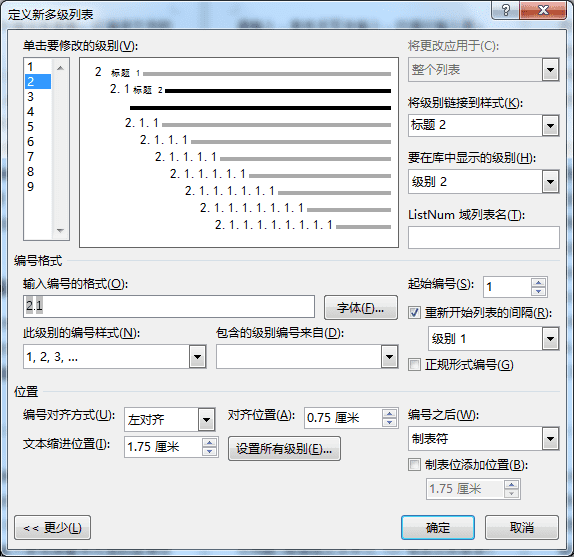The height and width of the screenshot is (557, 574).
Task: Collapse dialog with << 更少(L) button
Action: tap(52, 527)
